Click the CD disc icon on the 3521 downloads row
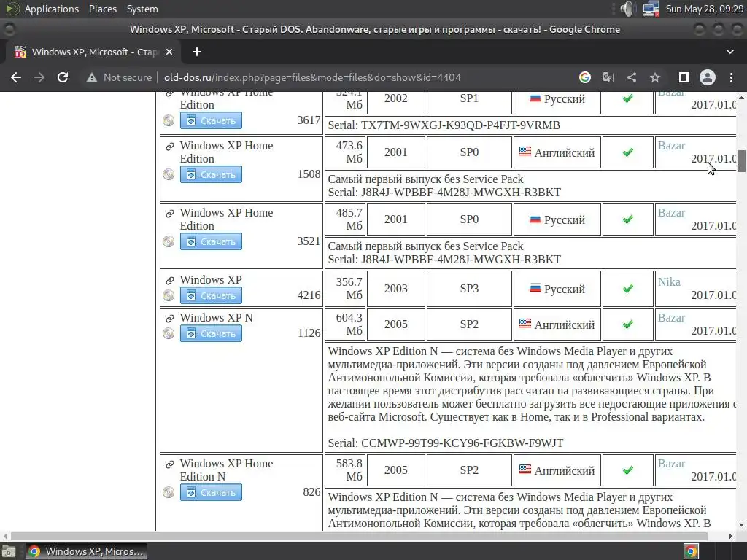The width and height of the screenshot is (747, 560). (169, 241)
